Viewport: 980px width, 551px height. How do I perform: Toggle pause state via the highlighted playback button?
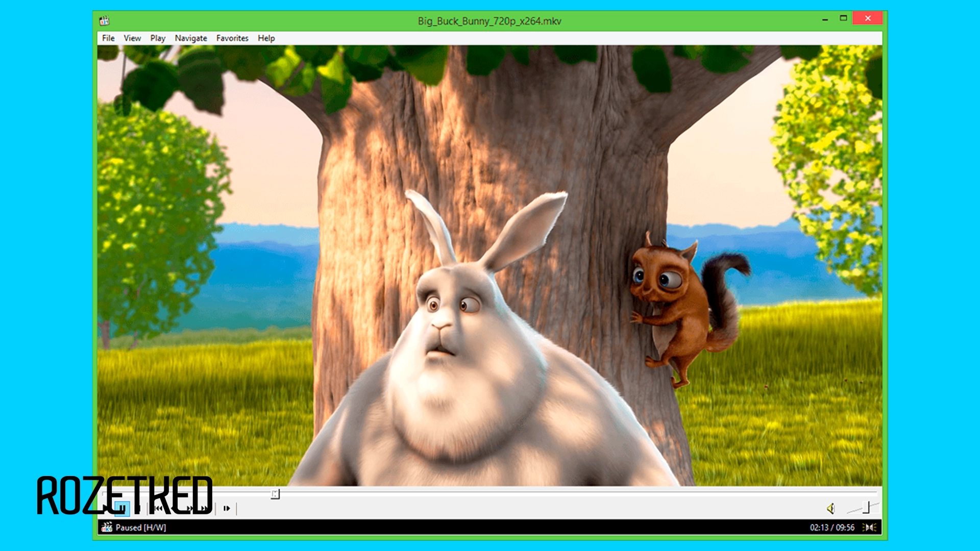(122, 508)
